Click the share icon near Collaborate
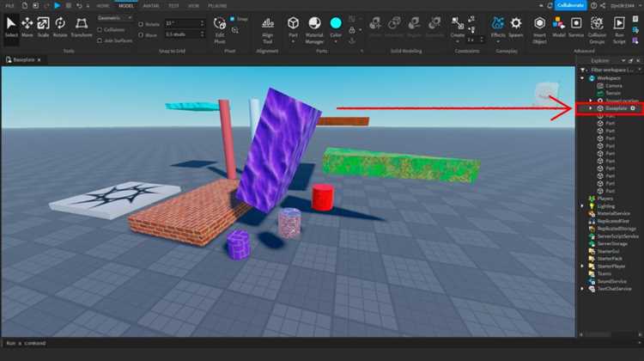This screenshot has height=361, width=644. point(603,6)
